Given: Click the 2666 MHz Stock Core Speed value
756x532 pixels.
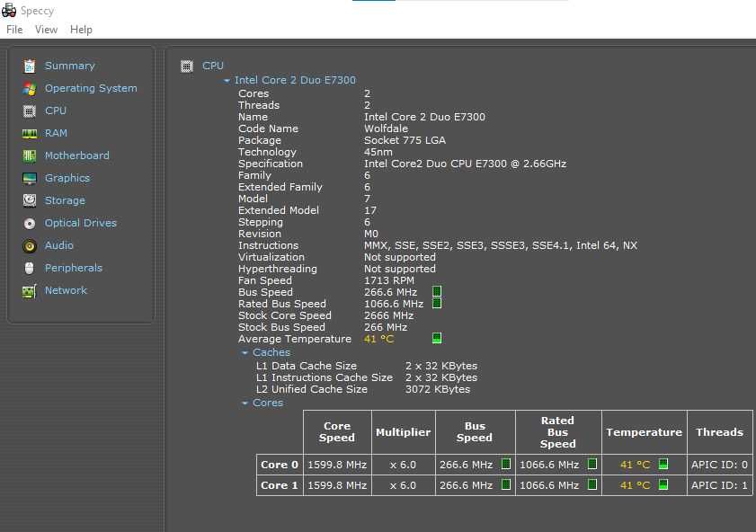Looking at the screenshot, I should coord(388,315).
